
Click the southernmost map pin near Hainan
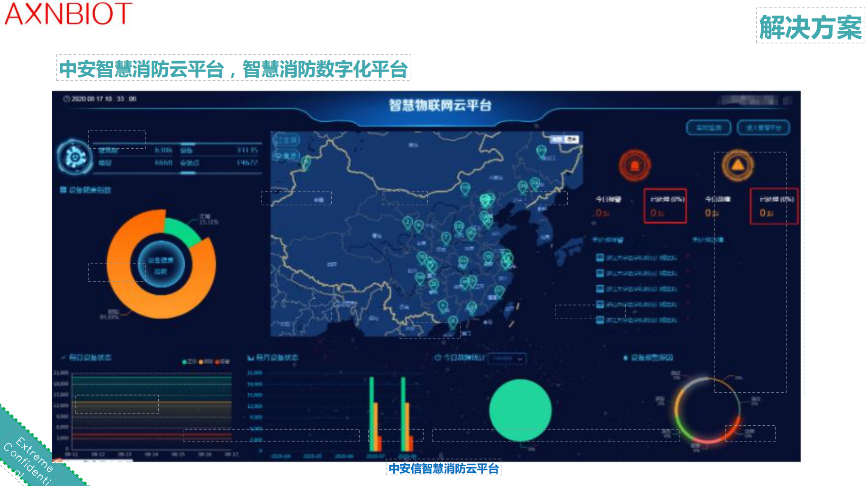453,323
